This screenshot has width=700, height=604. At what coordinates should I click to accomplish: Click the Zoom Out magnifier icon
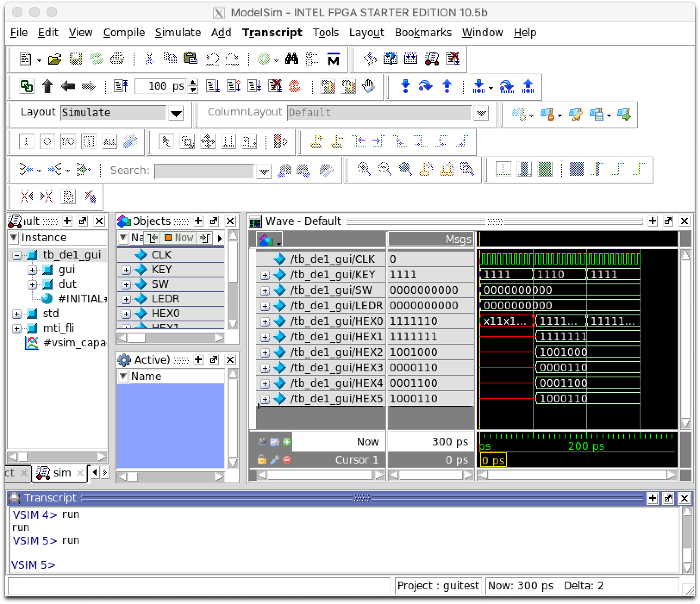[384, 169]
